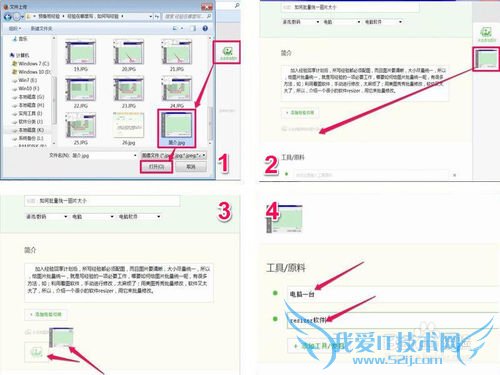The height and width of the screenshot is (375, 500).
Task: Click the upload-image icon box in step 3 panel
Action: (x=36, y=352)
